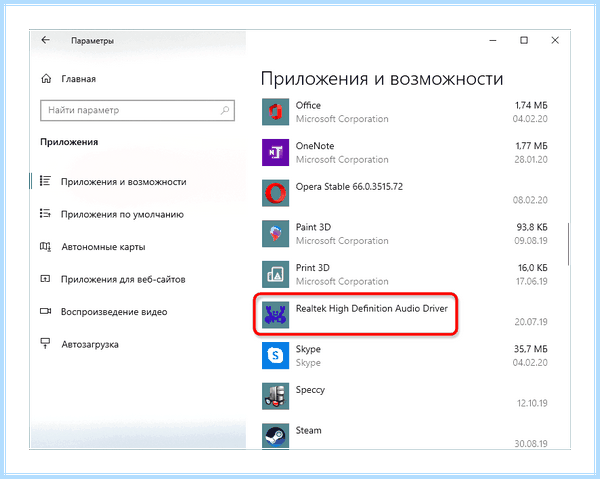Select the Steam list entry
Viewport: 600px width, 479px height.
click(308, 430)
